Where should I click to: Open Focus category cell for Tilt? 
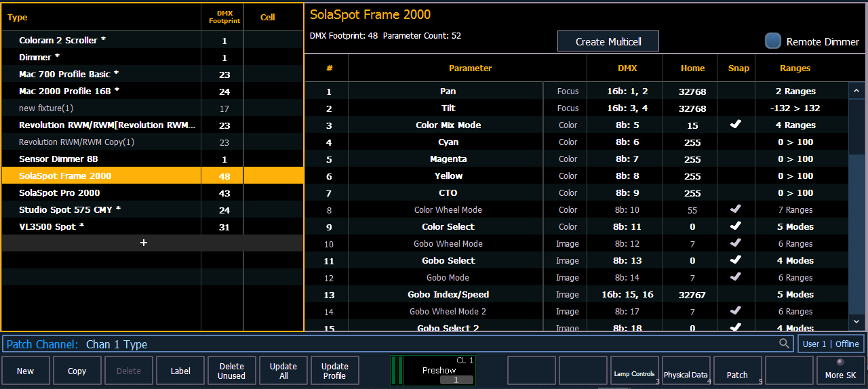[568, 108]
